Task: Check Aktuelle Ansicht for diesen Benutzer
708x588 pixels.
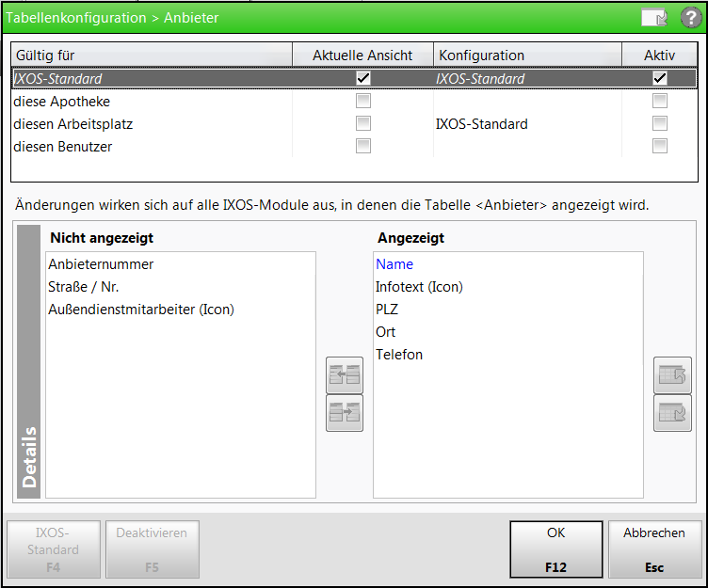Action: tap(363, 146)
